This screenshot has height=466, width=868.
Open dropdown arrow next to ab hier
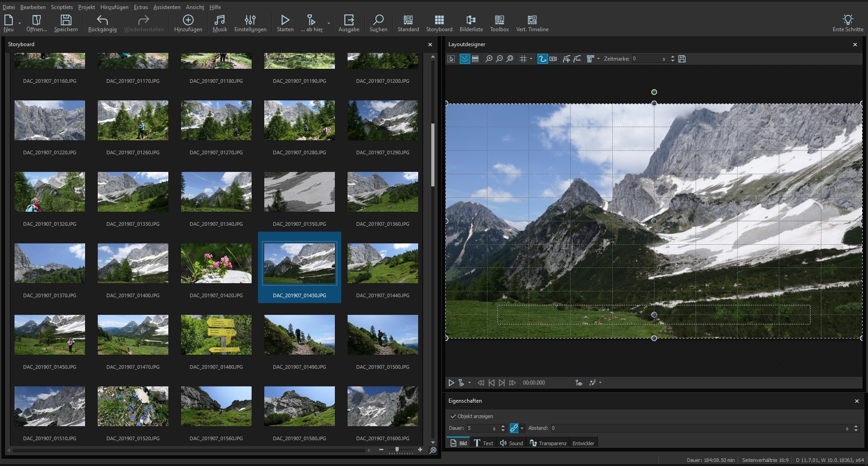329,23
